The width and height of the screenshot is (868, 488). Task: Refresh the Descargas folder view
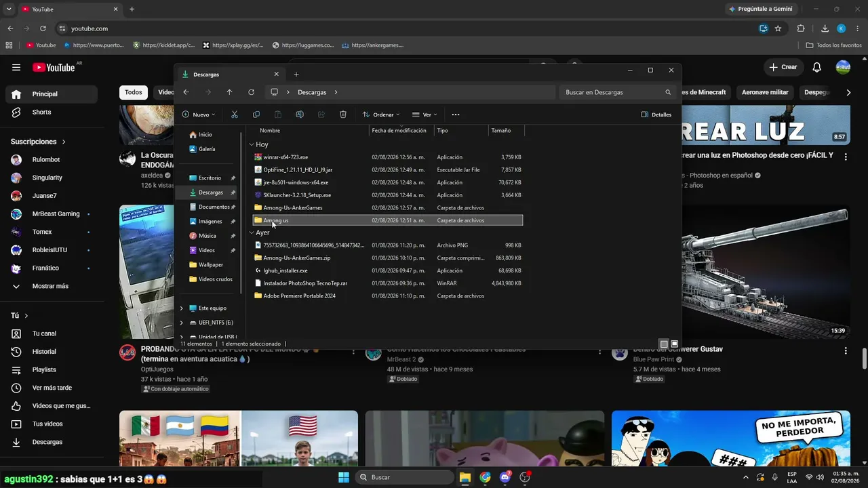point(252,92)
